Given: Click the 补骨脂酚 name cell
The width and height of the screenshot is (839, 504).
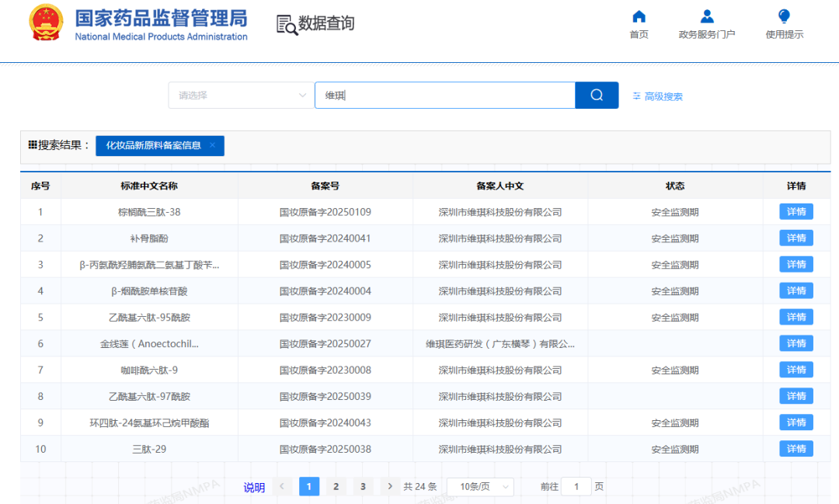Looking at the screenshot, I should pyautogui.click(x=149, y=238).
